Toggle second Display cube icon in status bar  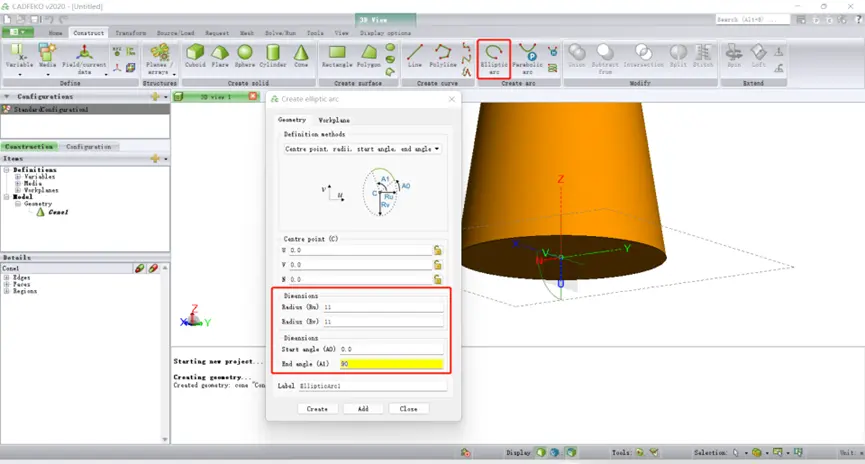[554, 452]
